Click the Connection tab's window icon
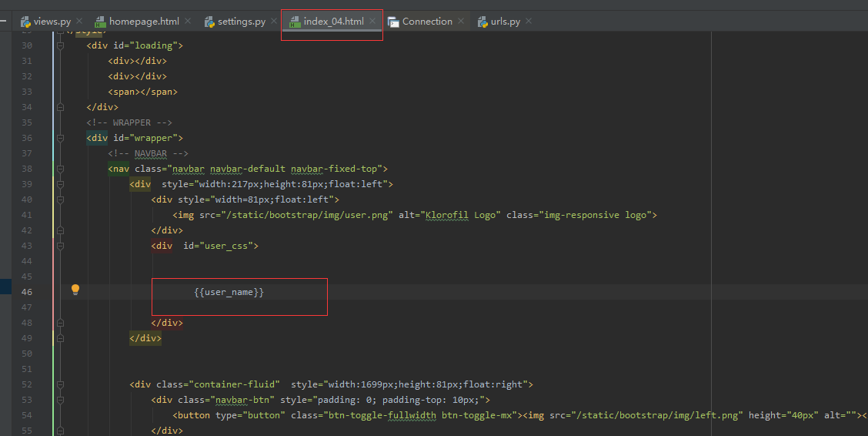Screen dimensions: 868x436 point(393,22)
